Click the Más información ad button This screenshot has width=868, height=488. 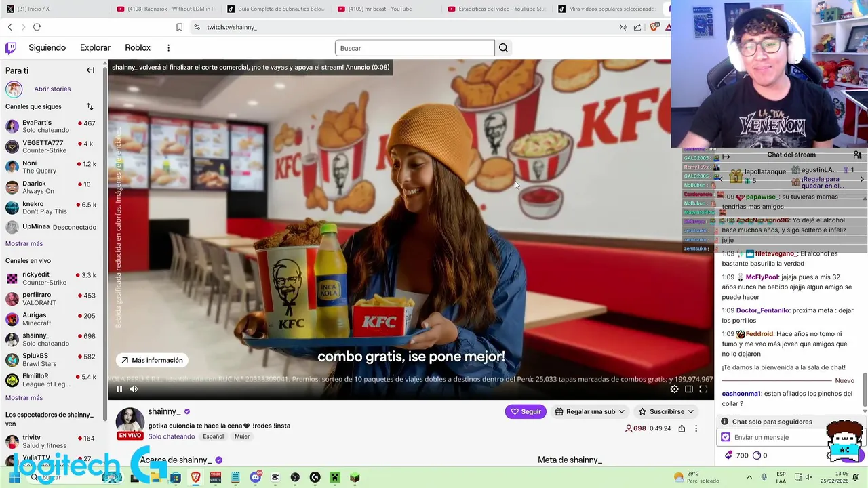click(x=152, y=361)
